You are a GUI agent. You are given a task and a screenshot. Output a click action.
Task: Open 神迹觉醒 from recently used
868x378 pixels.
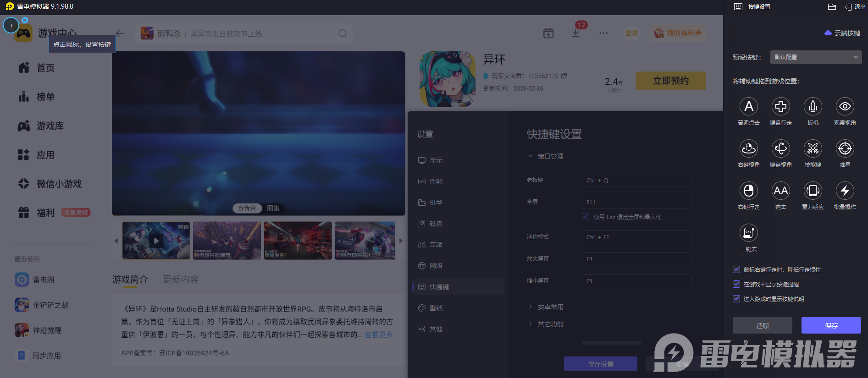[38, 330]
